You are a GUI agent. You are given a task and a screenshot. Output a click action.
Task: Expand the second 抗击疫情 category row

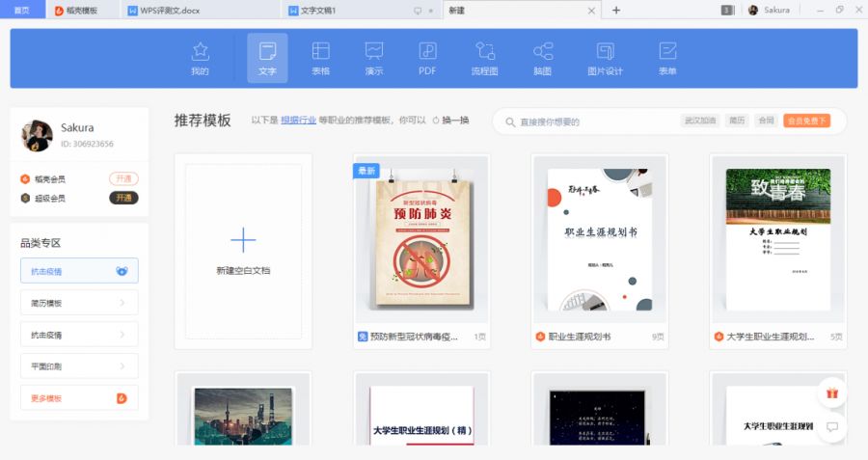[79, 335]
